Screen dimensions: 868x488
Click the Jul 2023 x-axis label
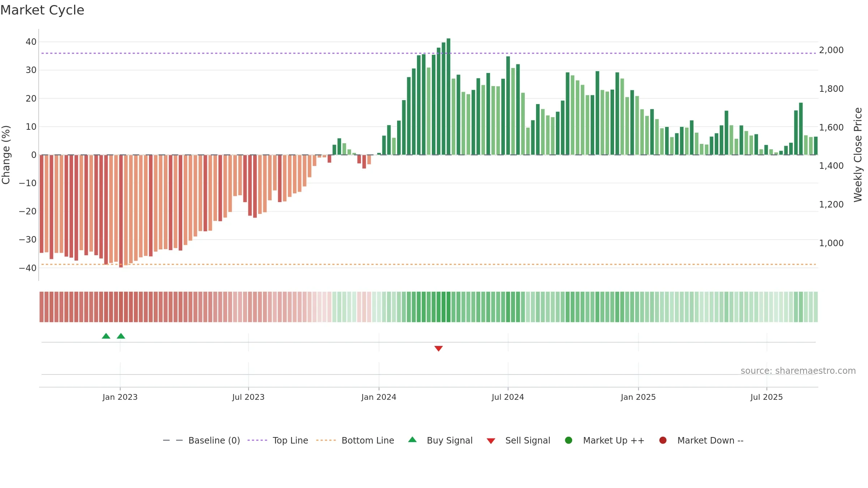coord(248,397)
